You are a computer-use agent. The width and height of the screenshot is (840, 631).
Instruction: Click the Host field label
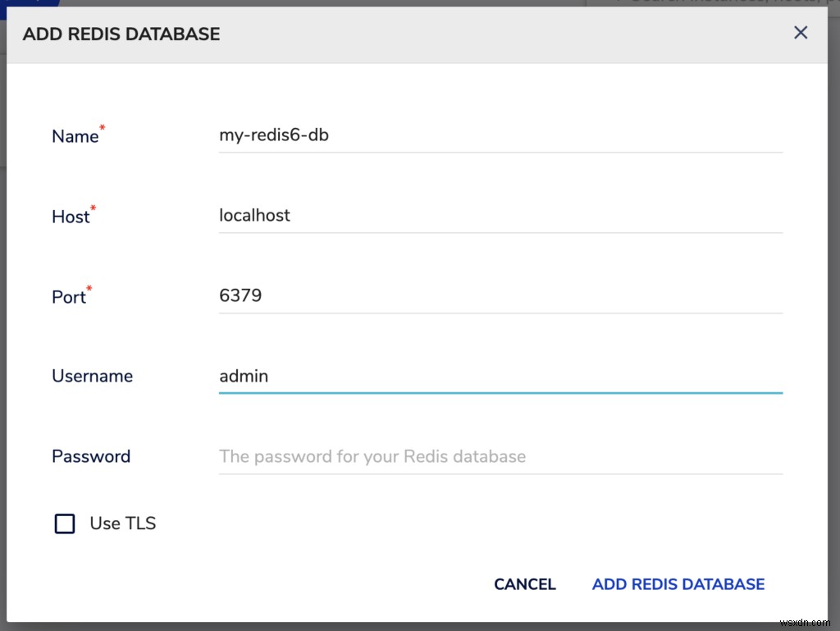[x=71, y=217]
